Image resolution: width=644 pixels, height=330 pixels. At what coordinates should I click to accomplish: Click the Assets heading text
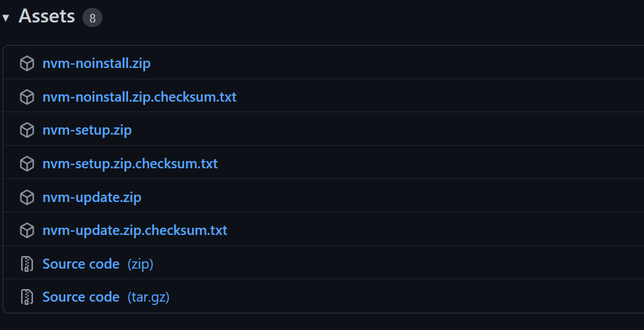coord(47,16)
